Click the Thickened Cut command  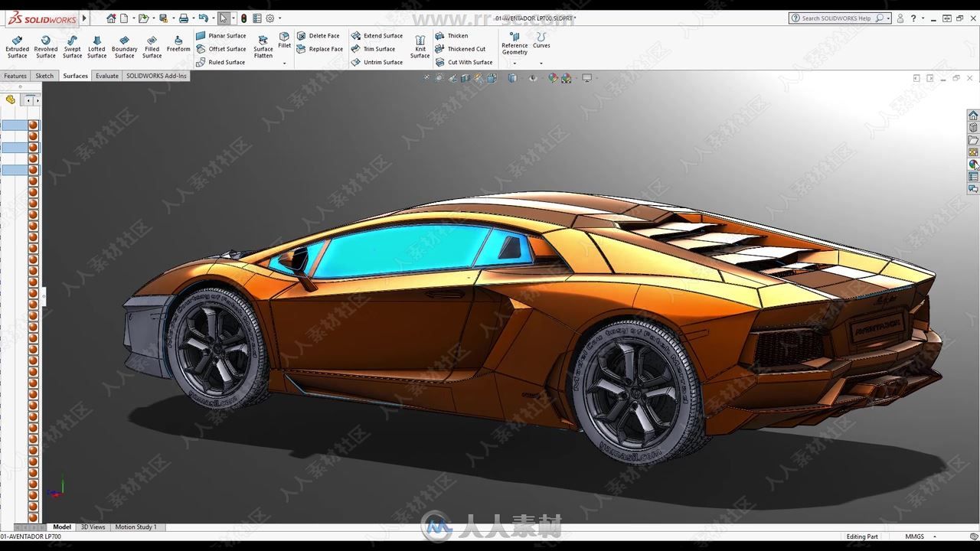point(460,49)
